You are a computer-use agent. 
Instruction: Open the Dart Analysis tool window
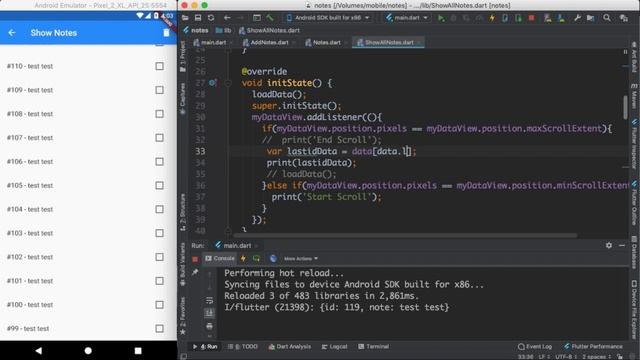click(x=290, y=347)
